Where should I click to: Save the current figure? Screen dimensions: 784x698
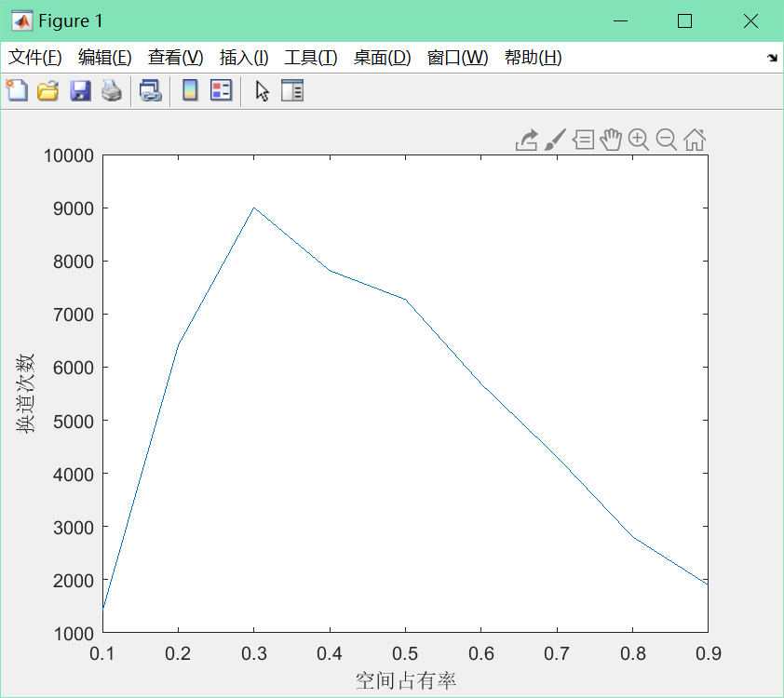click(x=79, y=90)
